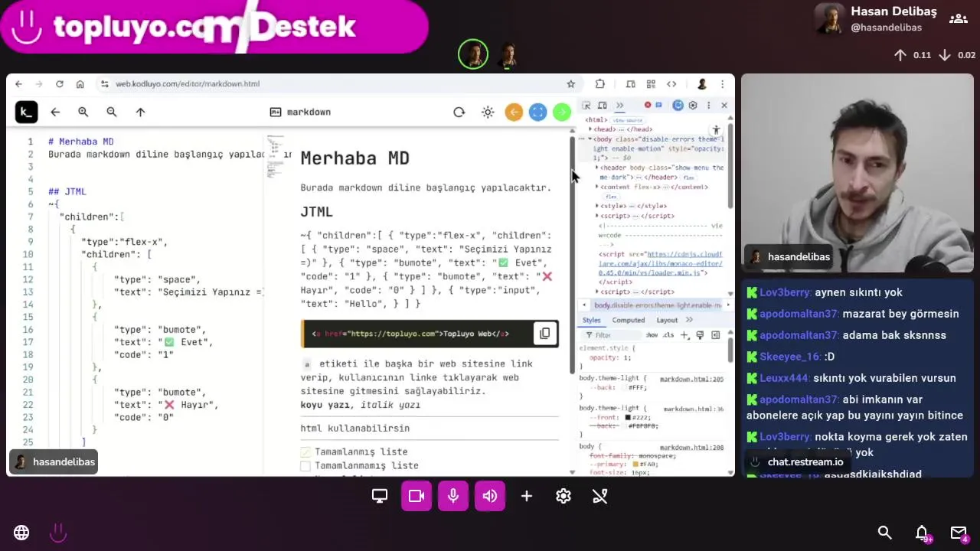Mute the speaker sound button
Image resolution: width=980 pixels, height=551 pixels.
click(490, 496)
